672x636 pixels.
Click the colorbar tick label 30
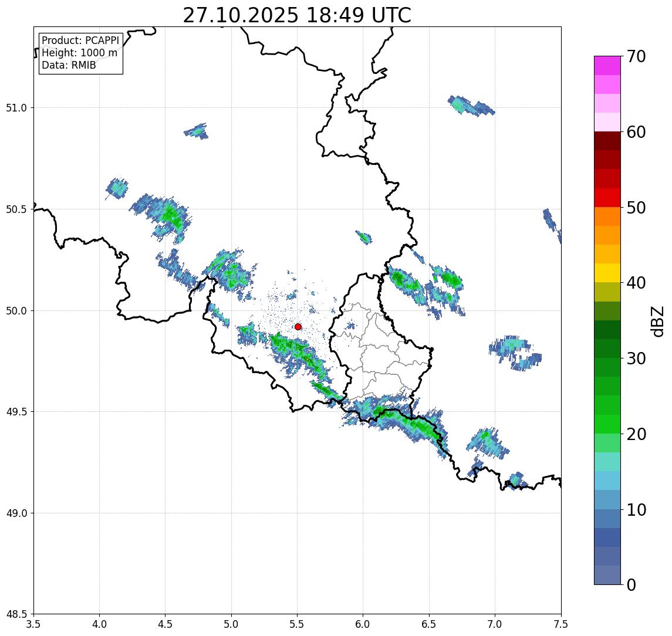point(636,358)
